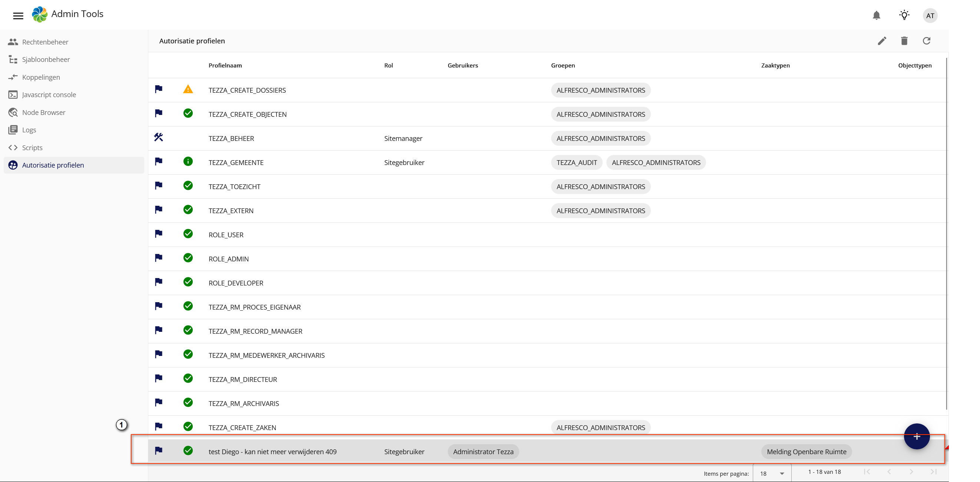Select the ROLE_ADMIN profile name
Image resolution: width=980 pixels, height=482 pixels.
point(229,259)
